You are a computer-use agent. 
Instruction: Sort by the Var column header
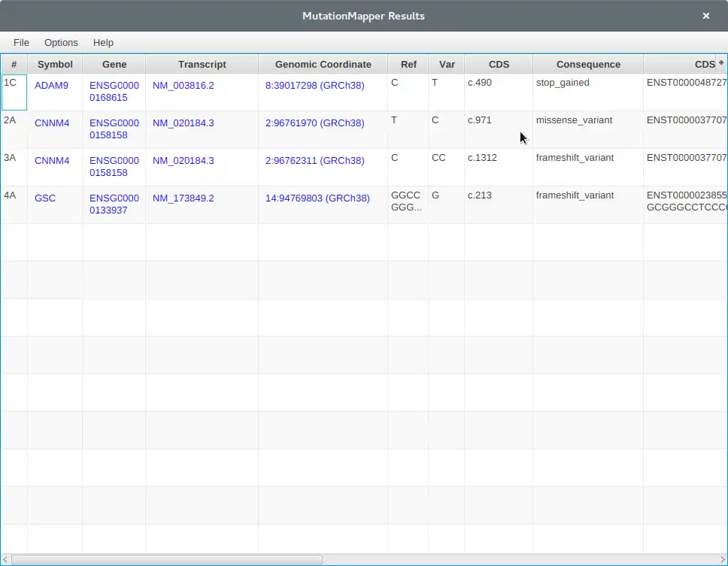pyautogui.click(x=447, y=65)
